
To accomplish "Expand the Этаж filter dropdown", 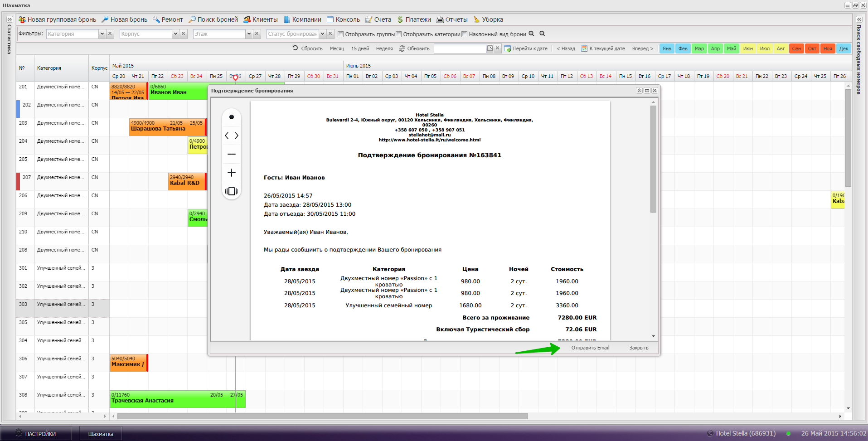I will point(249,34).
